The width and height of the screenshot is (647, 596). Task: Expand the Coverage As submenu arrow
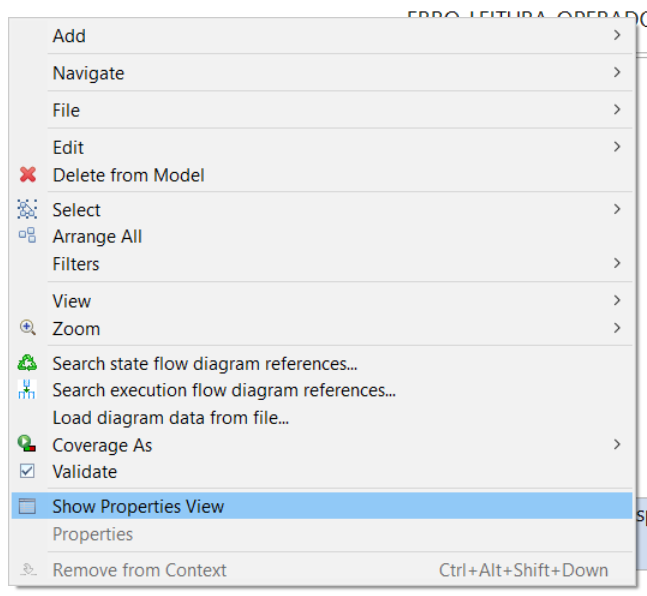click(617, 445)
